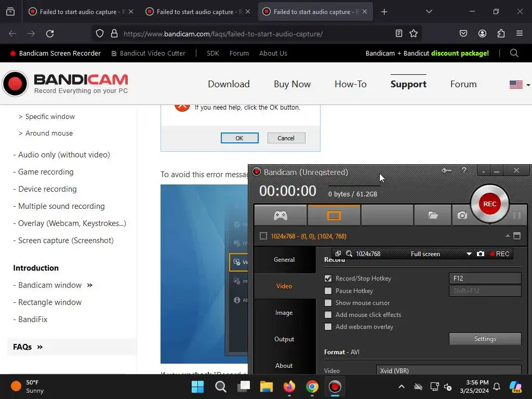The image size is (532, 399).
Task: Open the Bandicut Video Cutter link
Action: (149, 54)
